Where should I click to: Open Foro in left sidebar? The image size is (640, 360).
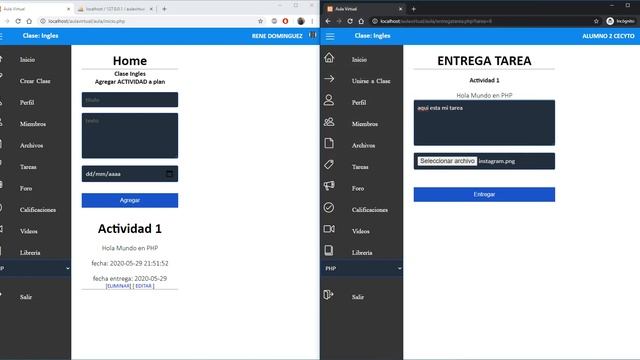point(26,189)
